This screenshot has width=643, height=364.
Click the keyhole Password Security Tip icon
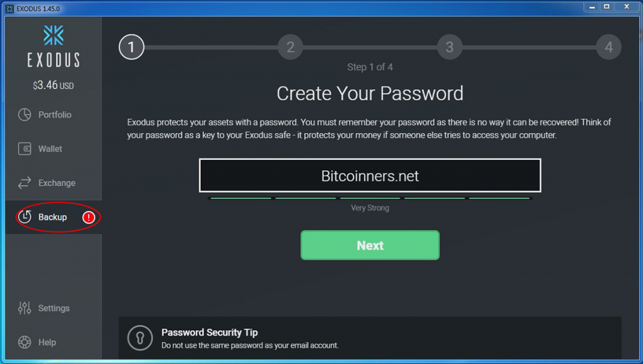tap(140, 338)
